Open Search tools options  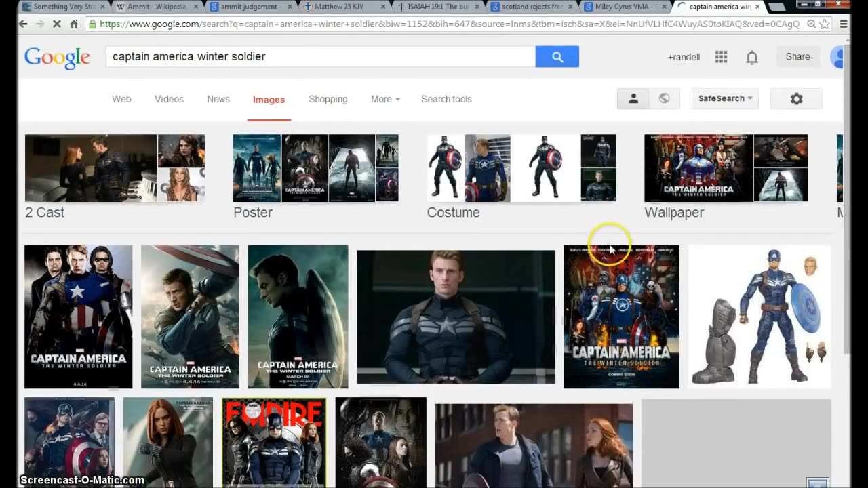(446, 99)
